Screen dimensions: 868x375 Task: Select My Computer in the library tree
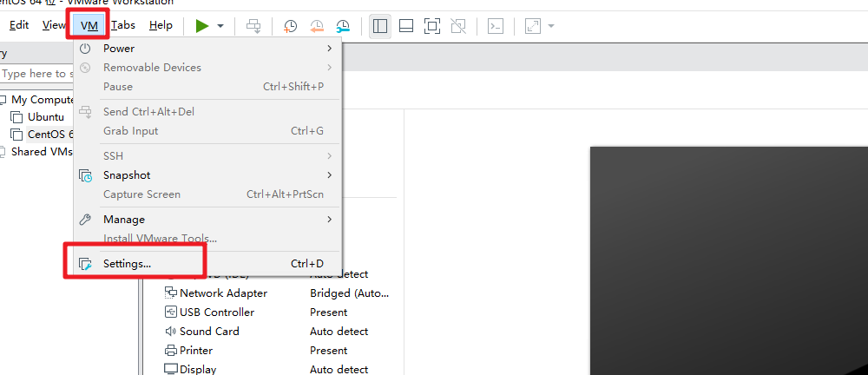[43, 100]
